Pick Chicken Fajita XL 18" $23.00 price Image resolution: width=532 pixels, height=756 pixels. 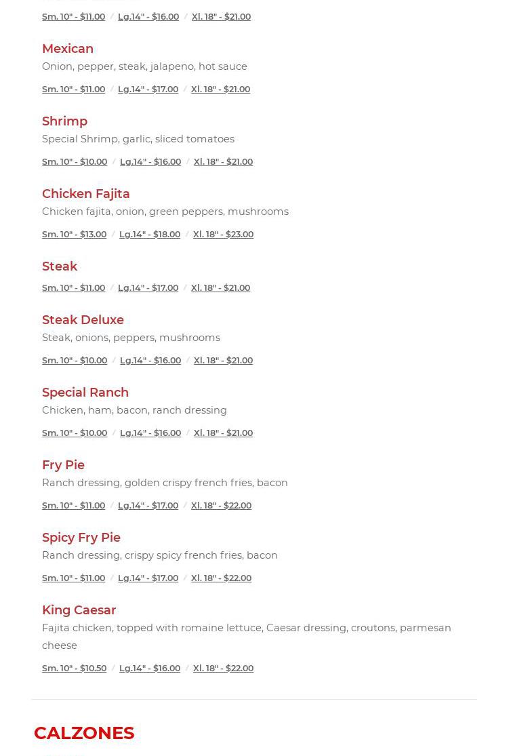[x=223, y=234]
